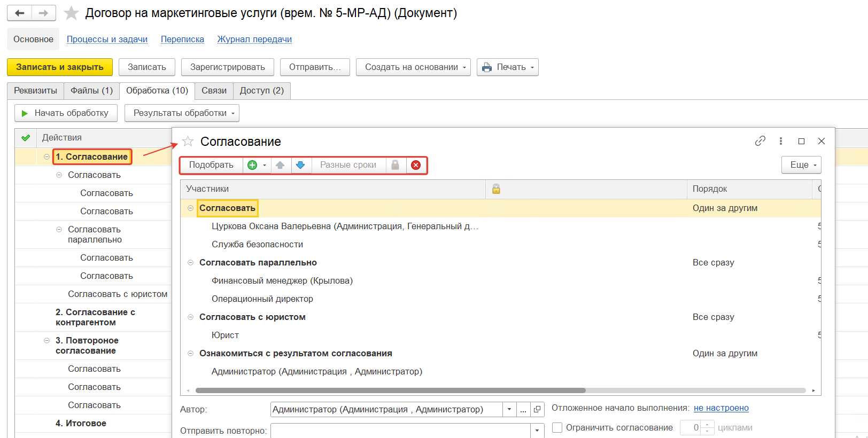Open the не настроено delayed start link
Screen dimensions: 868x438
[x=721, y=408]
